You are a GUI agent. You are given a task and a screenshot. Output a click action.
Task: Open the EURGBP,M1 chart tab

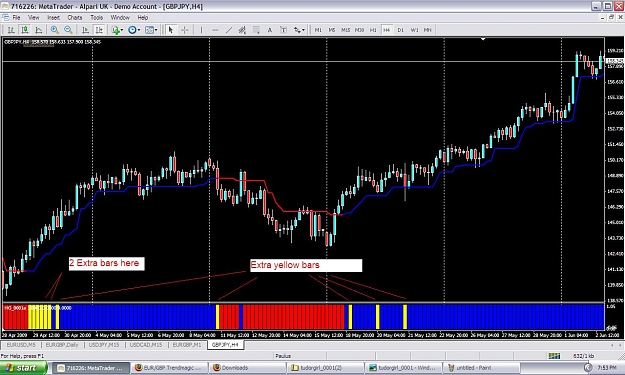coord(187,345)
